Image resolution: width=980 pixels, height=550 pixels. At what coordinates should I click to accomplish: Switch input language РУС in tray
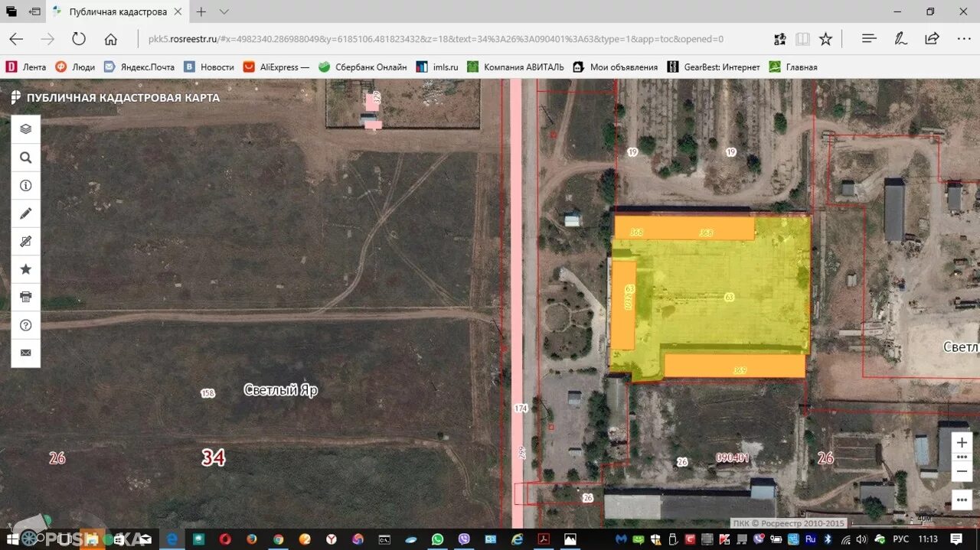pyautogui.click(x=901, y=539)
